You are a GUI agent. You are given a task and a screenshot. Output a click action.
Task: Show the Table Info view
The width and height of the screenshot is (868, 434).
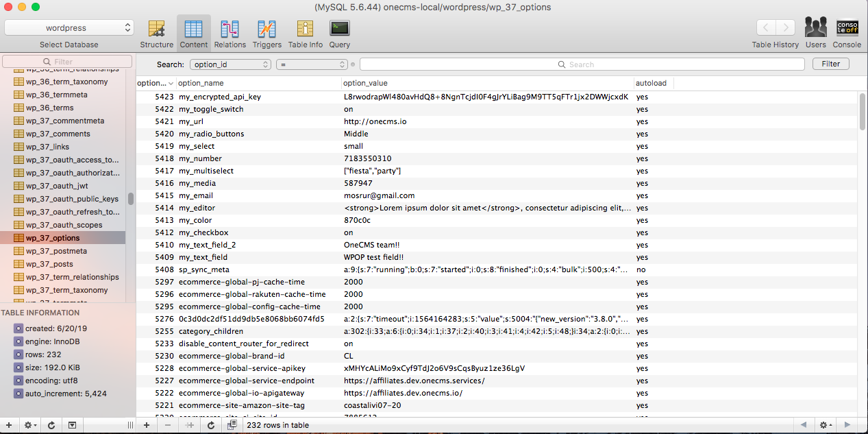306,34
